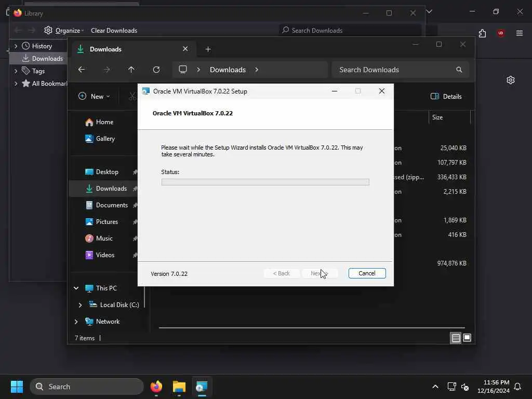Expand Local Disk (C:) tree node
Viewport: 532px width, 399px height.
point(80,305)
